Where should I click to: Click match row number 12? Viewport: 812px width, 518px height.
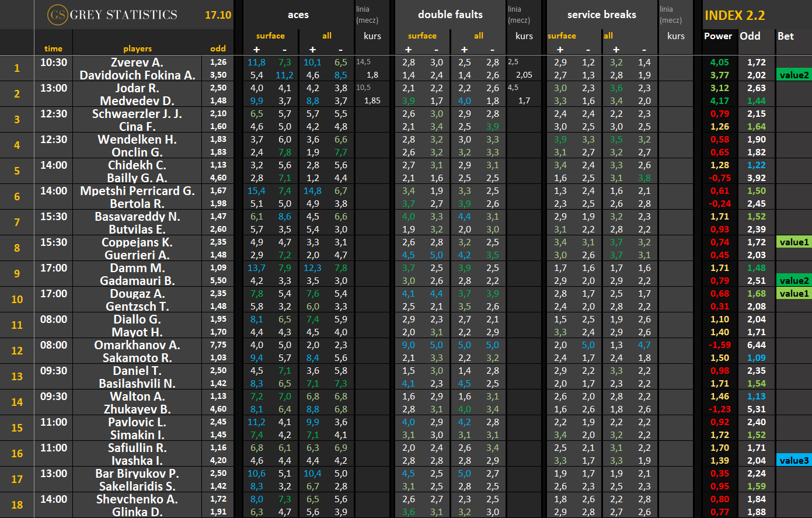point(17,351)
